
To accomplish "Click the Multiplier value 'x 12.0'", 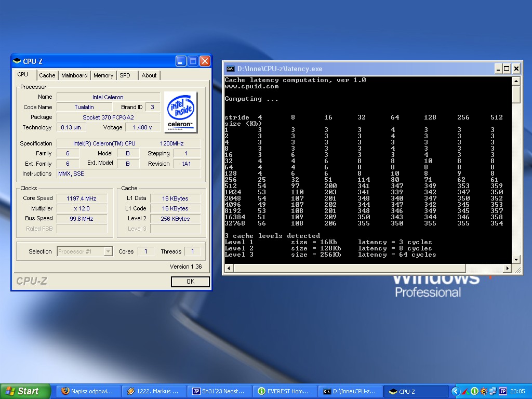I will pyautogui.click(x=82, y=208).
